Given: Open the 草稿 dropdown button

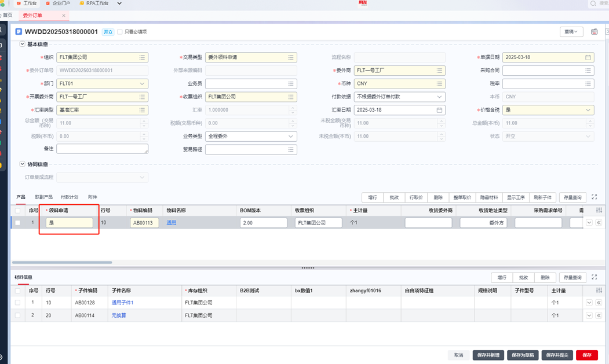Looking at the screenshot, I should pos(571,32).
